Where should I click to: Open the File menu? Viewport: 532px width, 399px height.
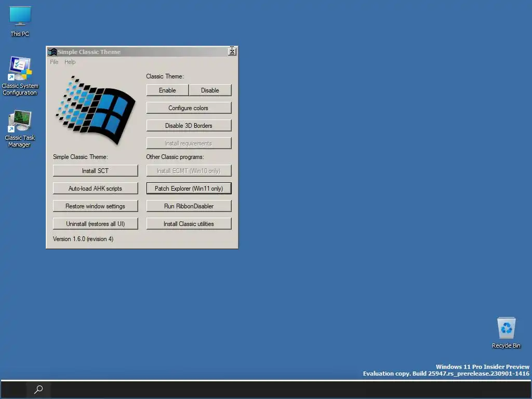click(x=54, y=62)
